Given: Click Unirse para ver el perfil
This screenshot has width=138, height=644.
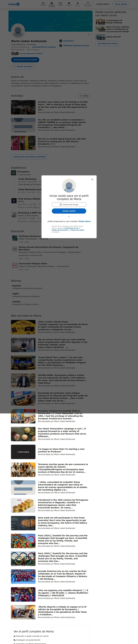Looking at the screenshot, I should pyautogui.click(x=25, y=60).
